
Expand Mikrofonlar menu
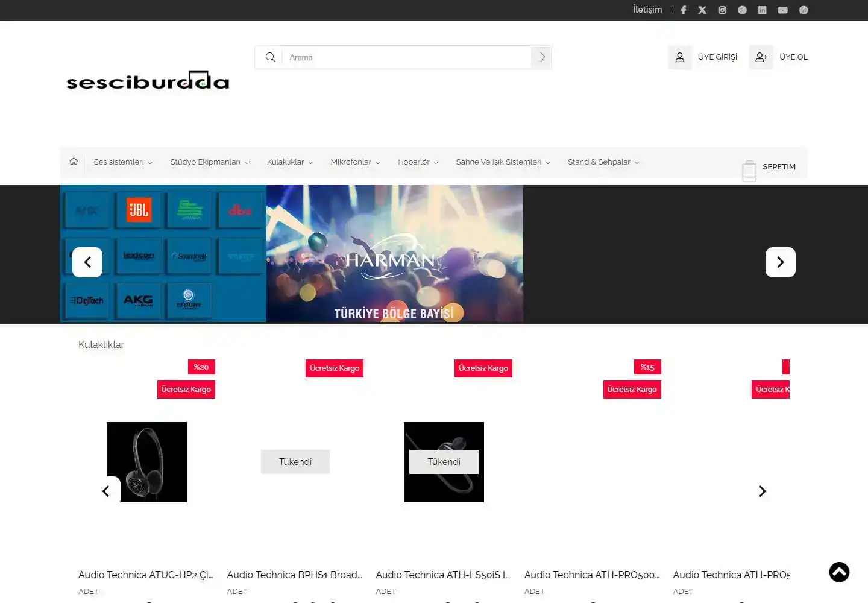(x=355, y=162)
